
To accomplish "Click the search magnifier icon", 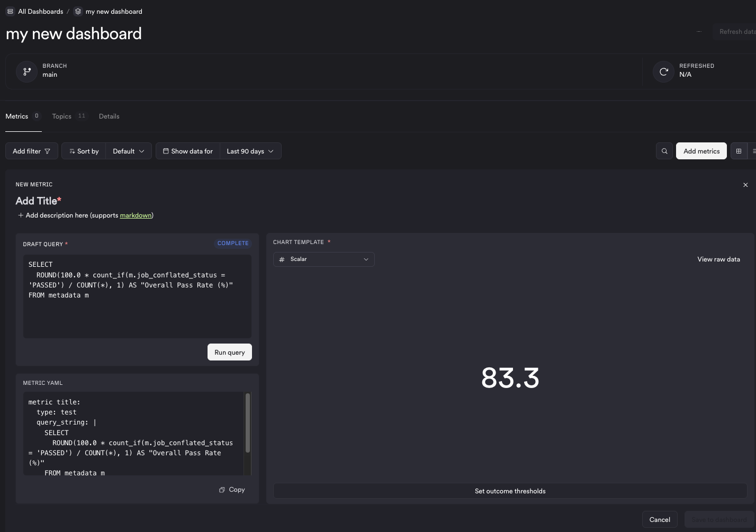I will [x=664, y=151].
